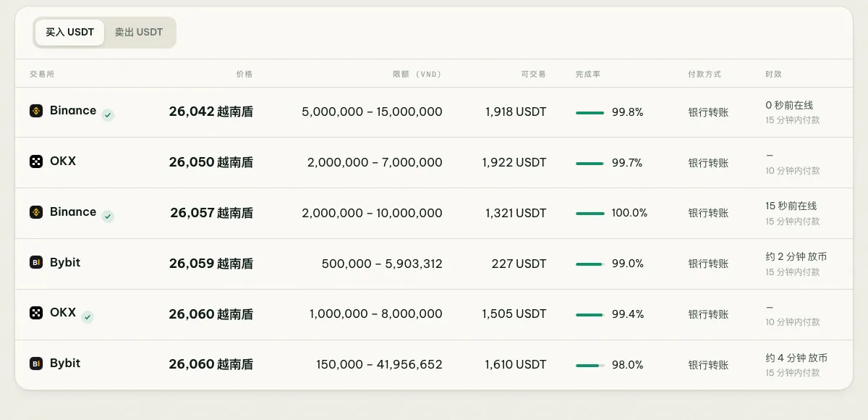Viewport: 868px width, 420px height.
Task: Click the OKX logo in the 26,050 row
Action: point(36,161)
